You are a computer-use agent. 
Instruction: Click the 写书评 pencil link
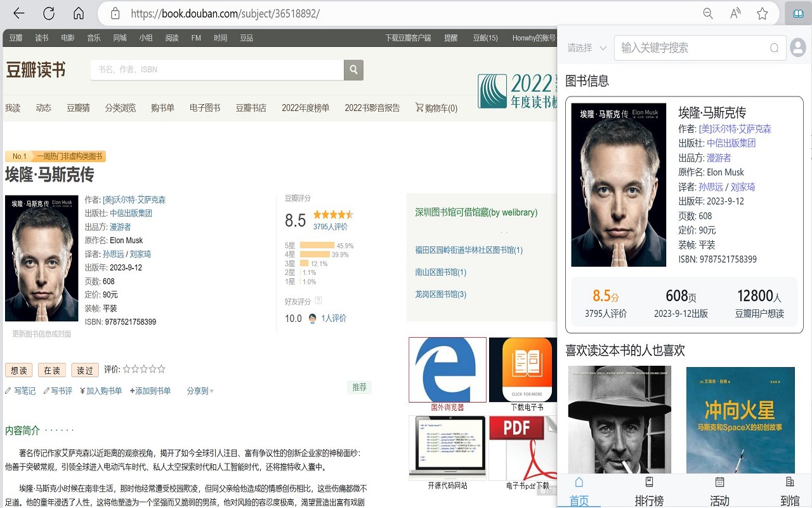tap(58, 391)
